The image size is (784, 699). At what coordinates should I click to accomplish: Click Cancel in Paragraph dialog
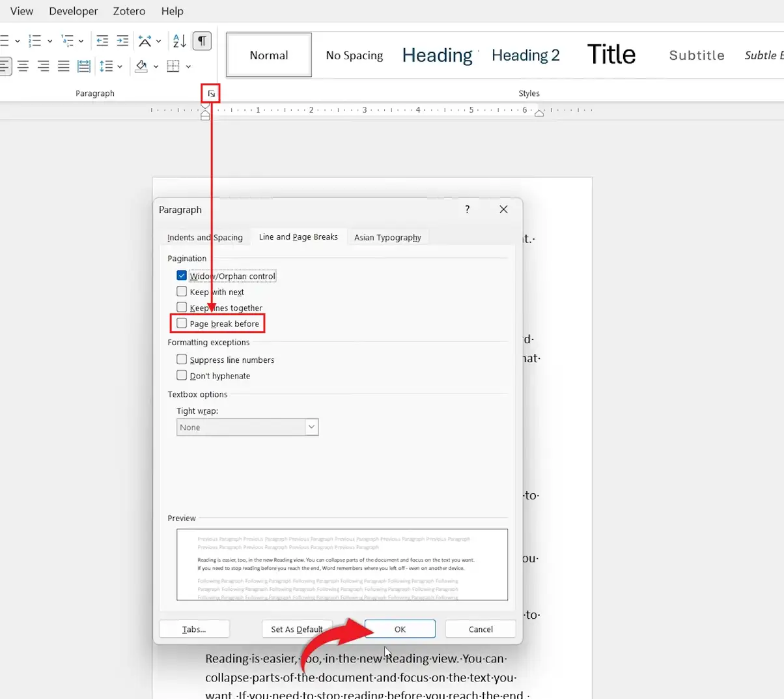tap(481, 629)
